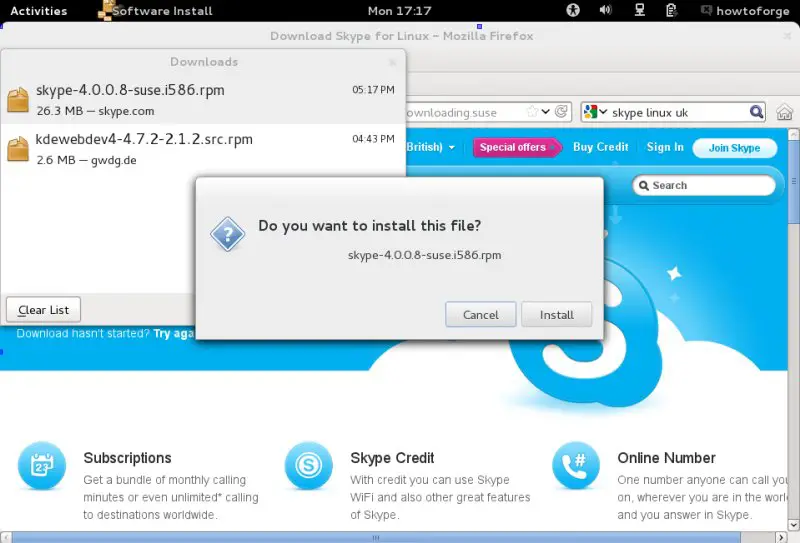Bookmark this page with the star icon

[532, 112]
